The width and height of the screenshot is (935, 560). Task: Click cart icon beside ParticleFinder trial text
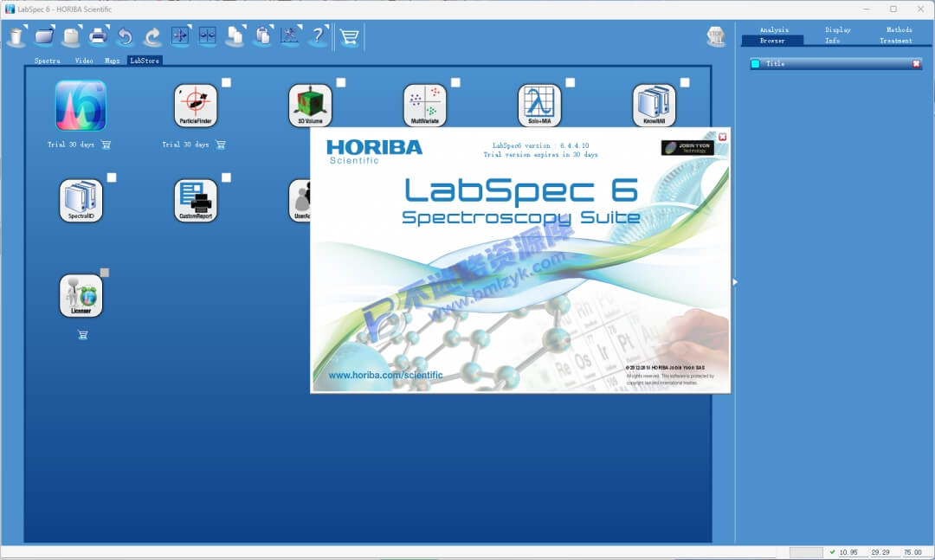pos(221,145)
